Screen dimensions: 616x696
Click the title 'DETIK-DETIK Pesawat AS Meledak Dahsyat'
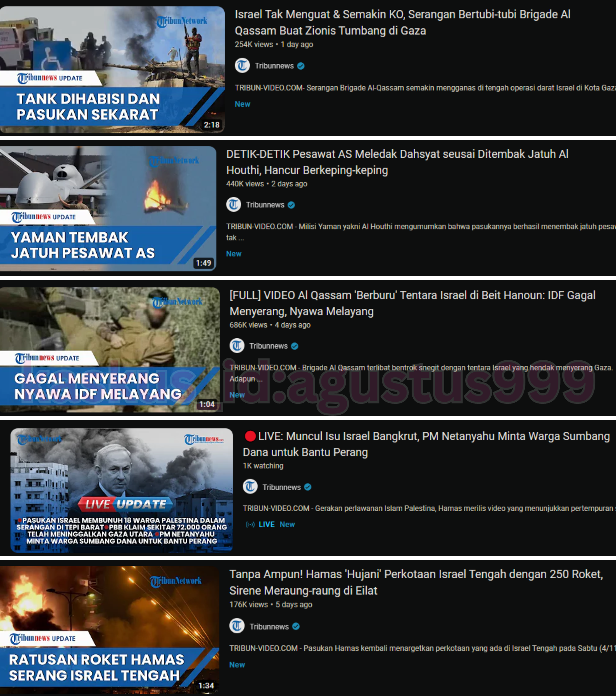point(397,162)
